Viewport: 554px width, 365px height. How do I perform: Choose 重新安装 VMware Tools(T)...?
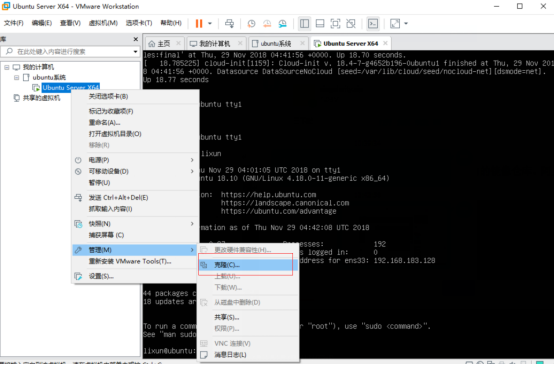135,261
